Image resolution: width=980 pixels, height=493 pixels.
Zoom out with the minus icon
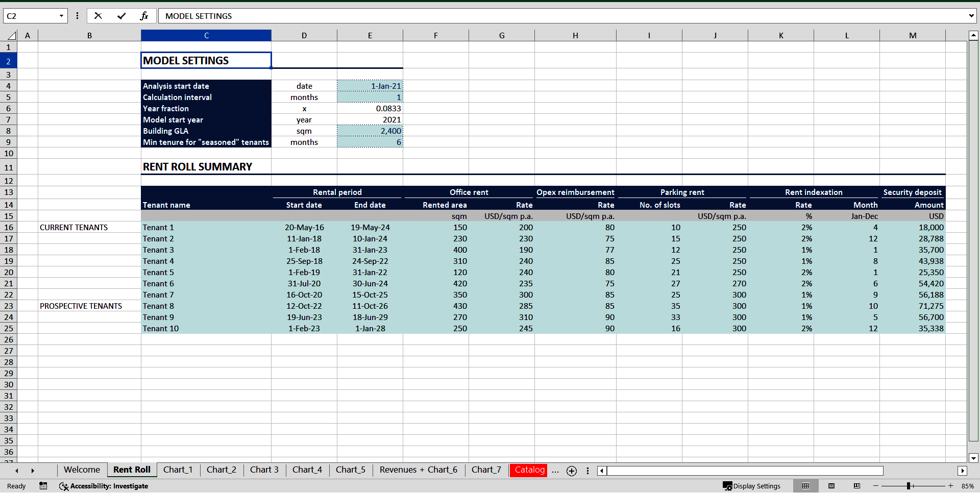tap(876, 486)
